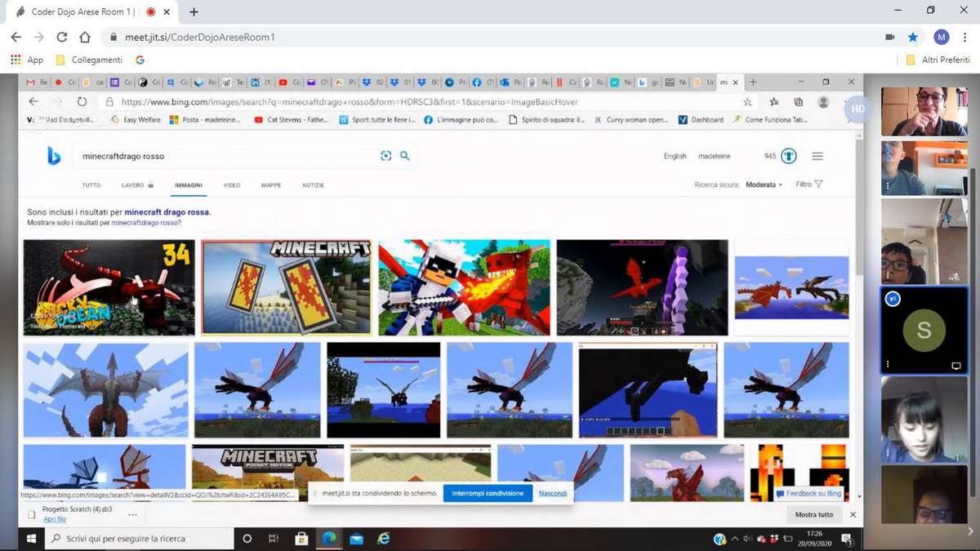Click the Windows Start button
Viewport: 980px width, 551px height.
(32, 539)
